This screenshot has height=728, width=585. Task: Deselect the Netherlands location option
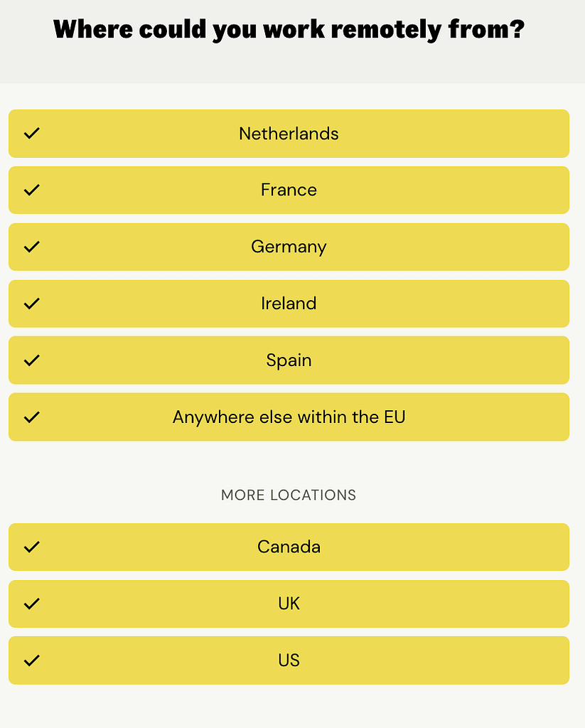(x=289, y=134)
